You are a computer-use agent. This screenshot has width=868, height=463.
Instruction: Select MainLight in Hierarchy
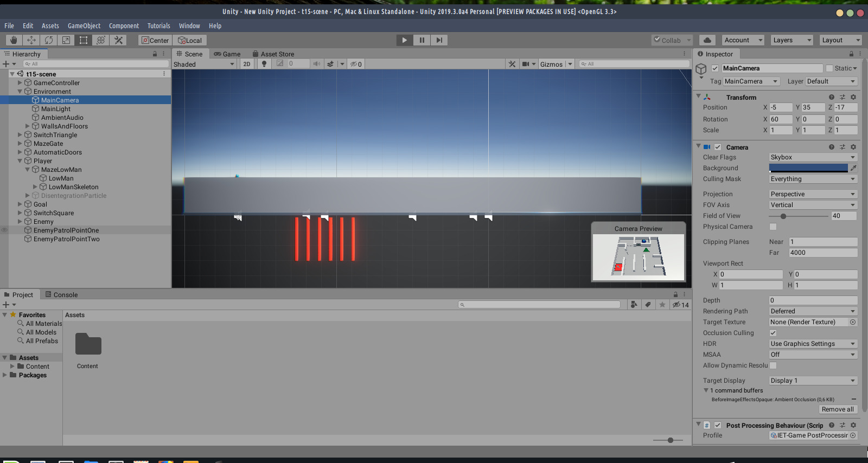point(56,109)
